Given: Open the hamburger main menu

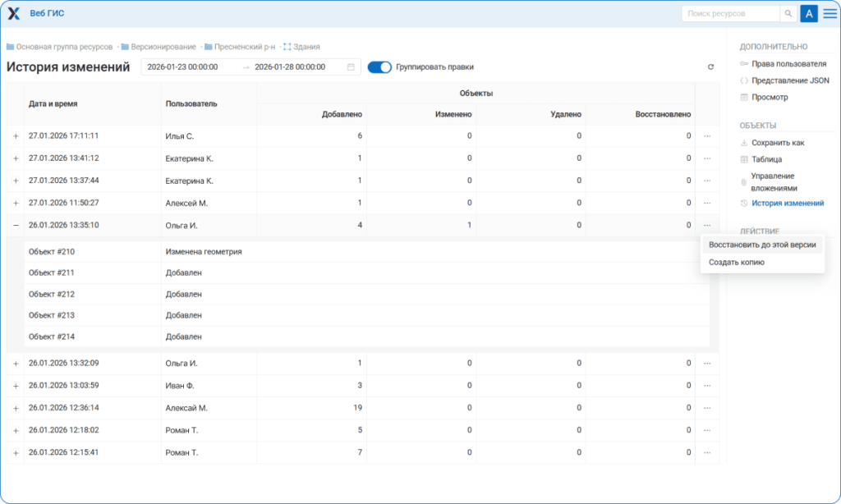Looking at the screenshot, I should 830,14.
